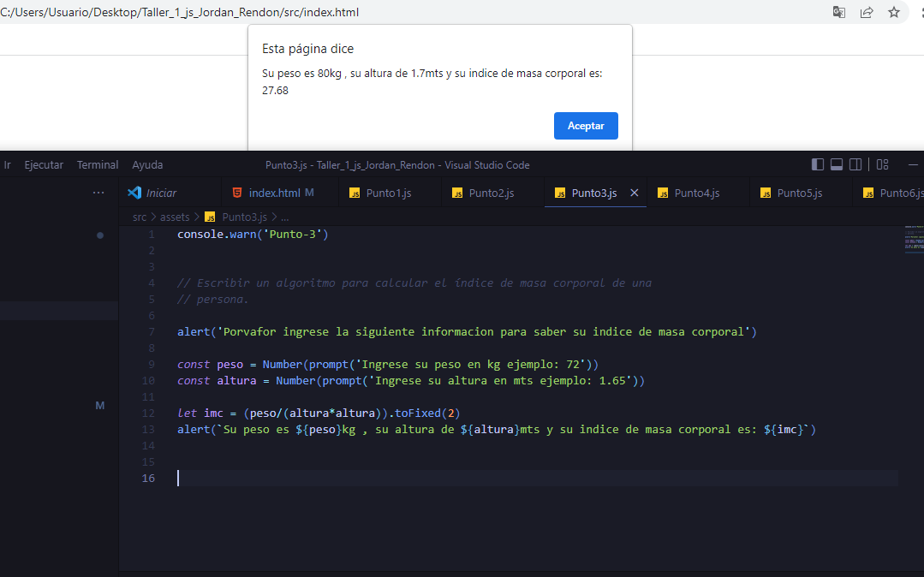Open the Customize Layout control

tap(882, 164)
